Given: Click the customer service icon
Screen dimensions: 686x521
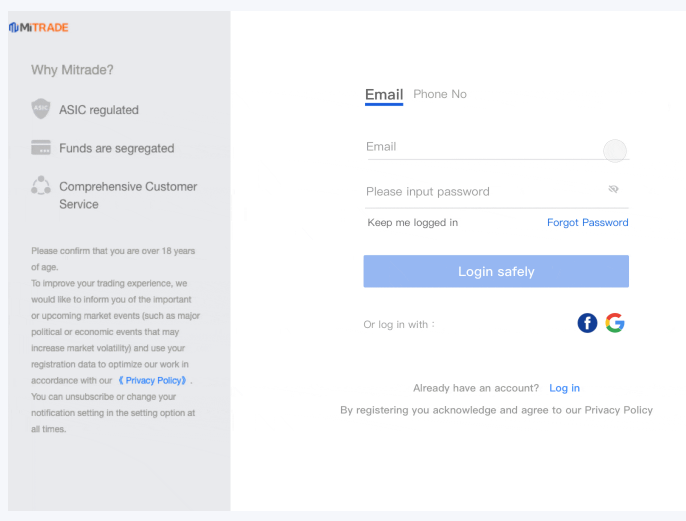Looking at the screenshot, I should (41, 186).
